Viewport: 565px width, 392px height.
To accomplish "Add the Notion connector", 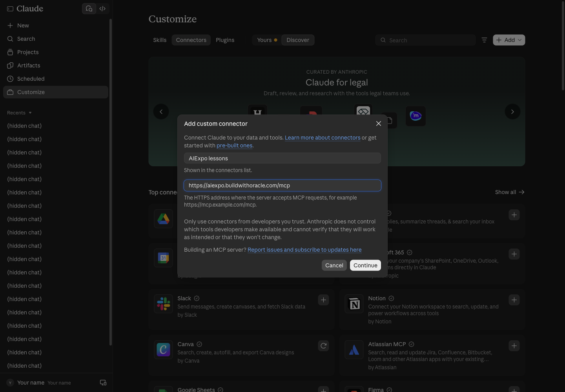I will [514, 300].
